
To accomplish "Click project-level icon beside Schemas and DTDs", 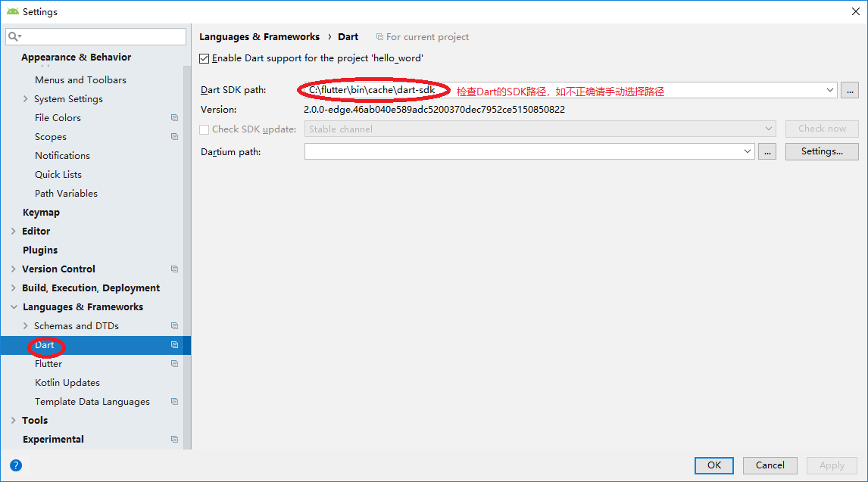I will tap(174, 326).
